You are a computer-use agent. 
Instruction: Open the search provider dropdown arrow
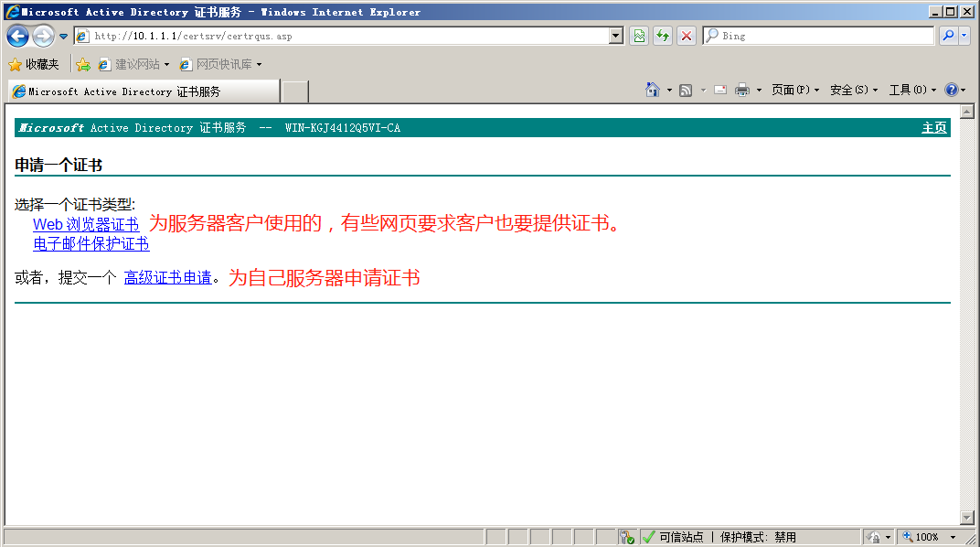964,37
